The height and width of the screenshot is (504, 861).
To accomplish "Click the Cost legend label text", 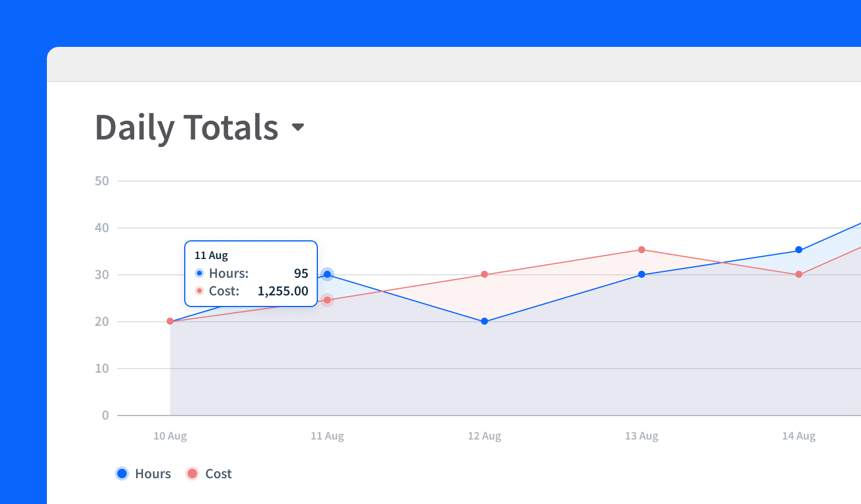I will pyautogui.click(x=219, y=474).
